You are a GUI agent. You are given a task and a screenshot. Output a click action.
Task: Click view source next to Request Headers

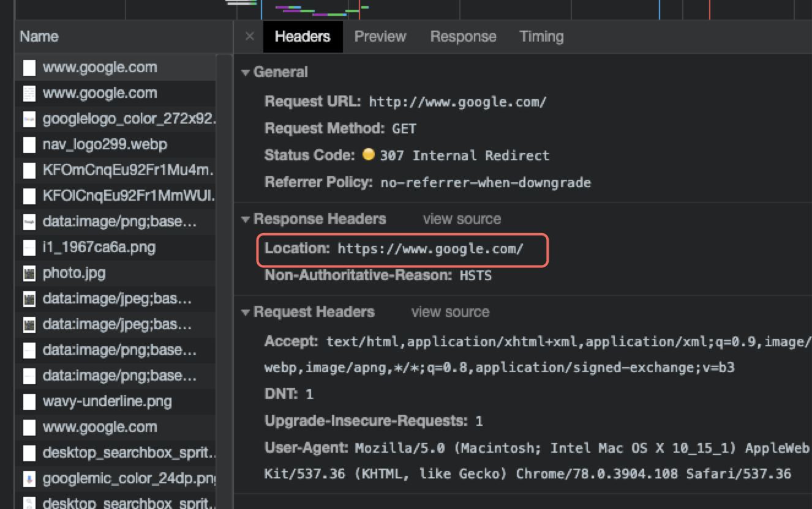coord(449,312)
